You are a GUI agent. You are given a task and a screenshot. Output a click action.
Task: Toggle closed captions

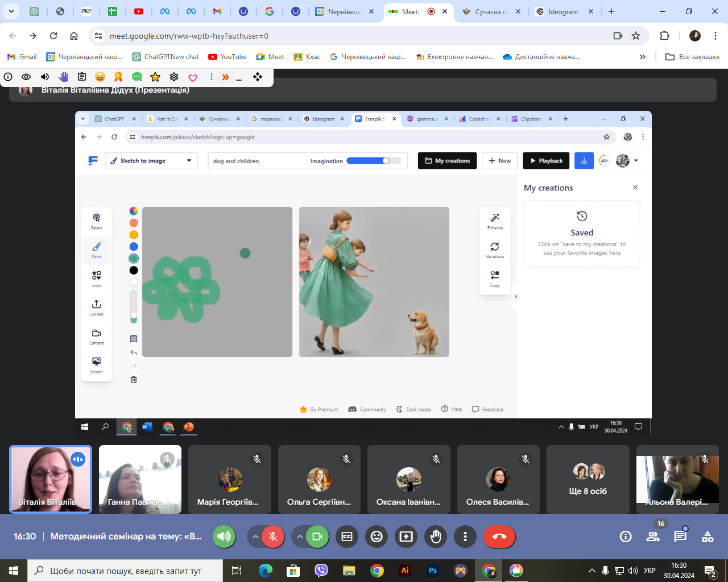point(347,537)
